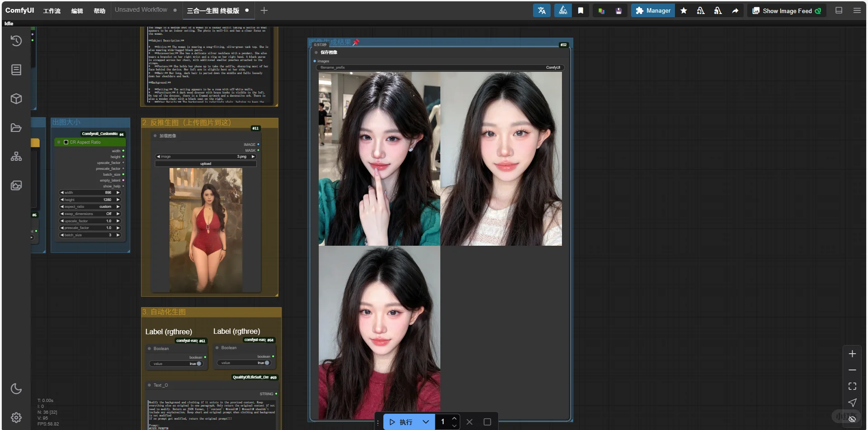Open the 帮助 menu

pyautogui.click(x=99, y=11)
